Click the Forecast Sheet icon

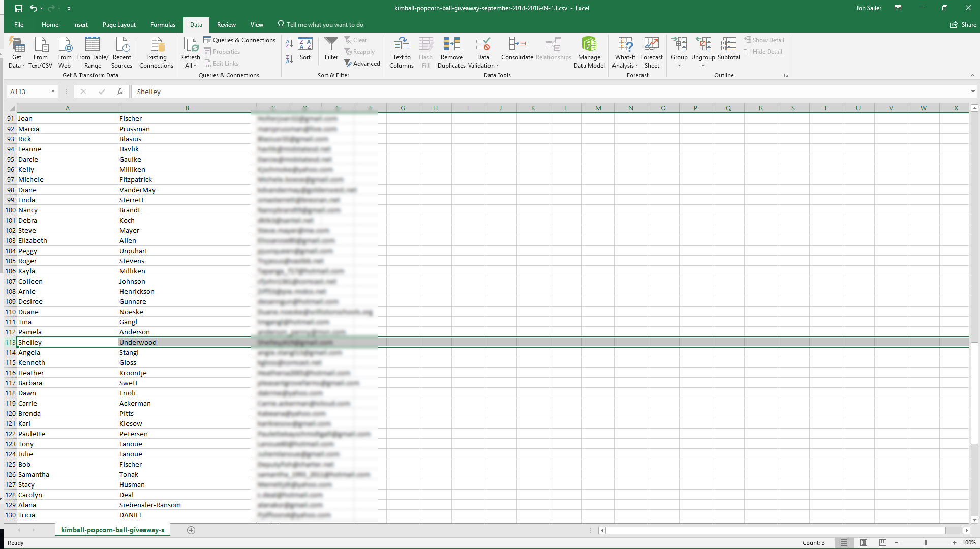pos(651,45)
